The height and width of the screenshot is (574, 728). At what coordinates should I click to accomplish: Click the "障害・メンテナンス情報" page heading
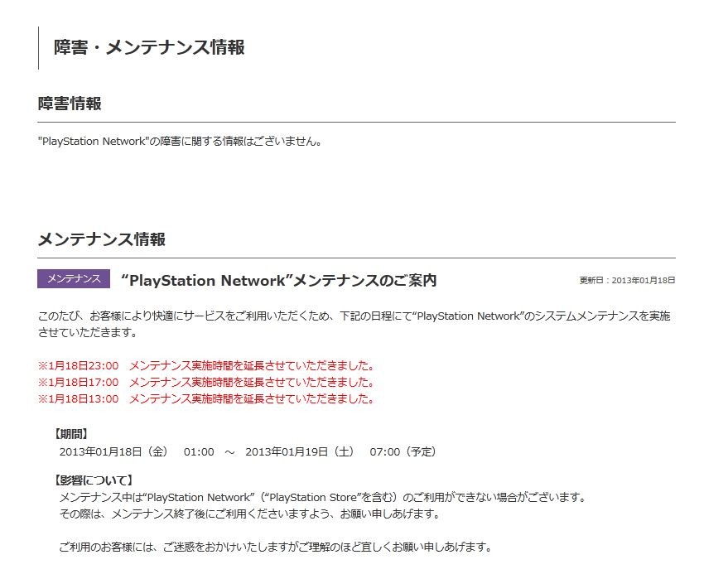[150, 47]
